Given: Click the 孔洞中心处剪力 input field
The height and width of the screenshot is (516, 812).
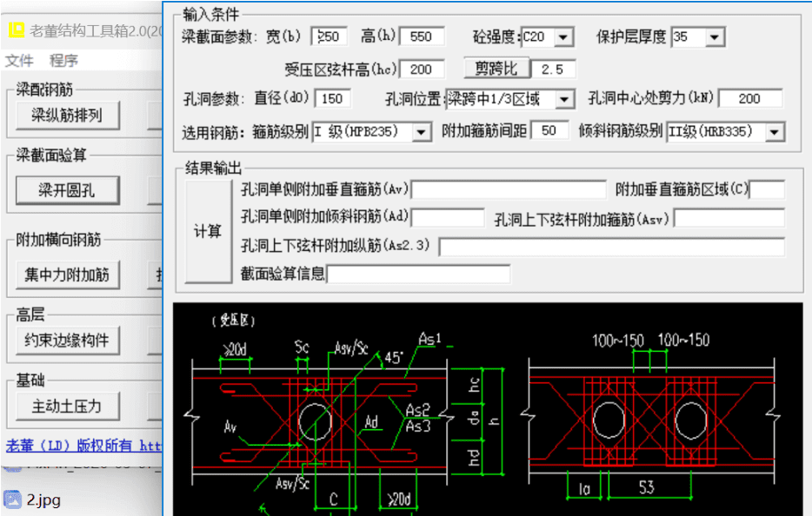Looking at the screenshot, I should [749, 99].
